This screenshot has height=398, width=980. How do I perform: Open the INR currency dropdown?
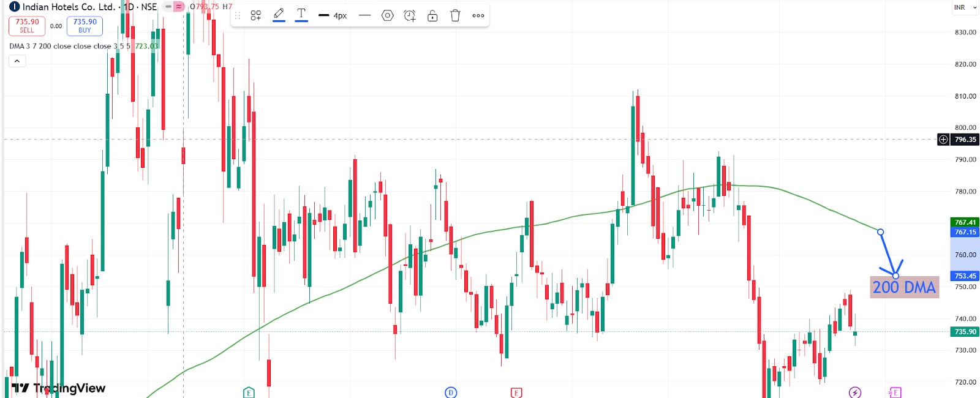964,7
